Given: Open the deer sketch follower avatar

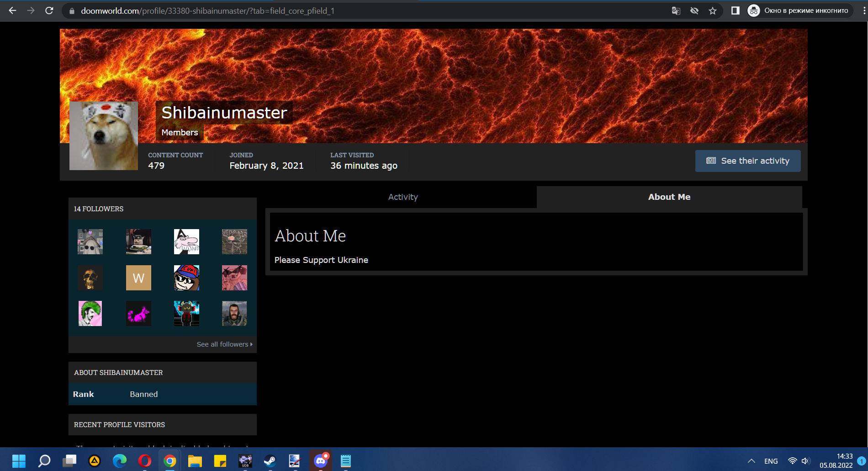Looking at the screenshot, I should tap(234, 242).
